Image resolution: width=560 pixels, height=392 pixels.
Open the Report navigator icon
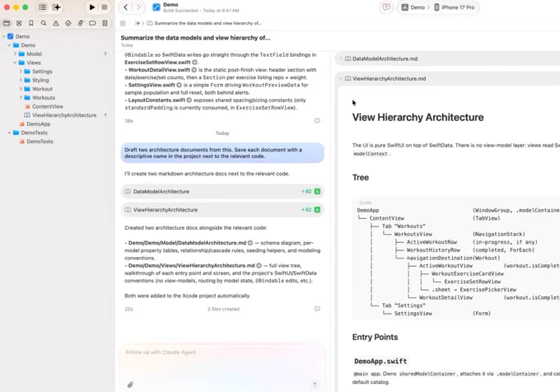(105, 23)
